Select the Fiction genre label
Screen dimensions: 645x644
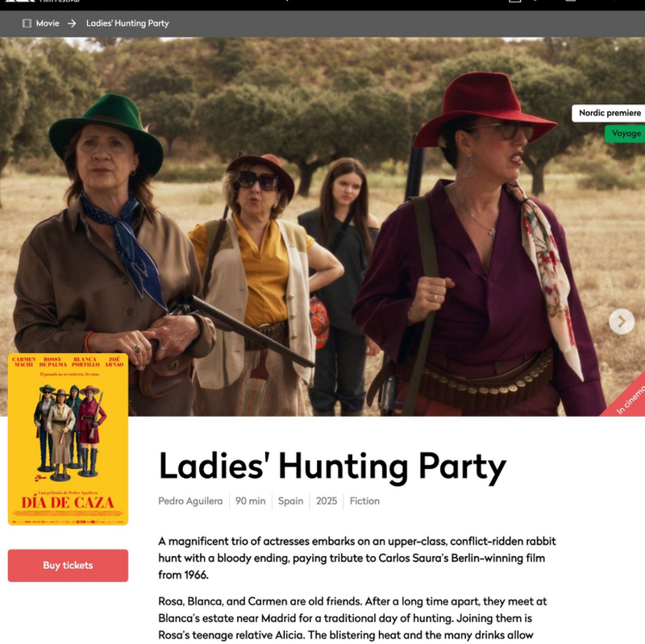pos(364,501)
